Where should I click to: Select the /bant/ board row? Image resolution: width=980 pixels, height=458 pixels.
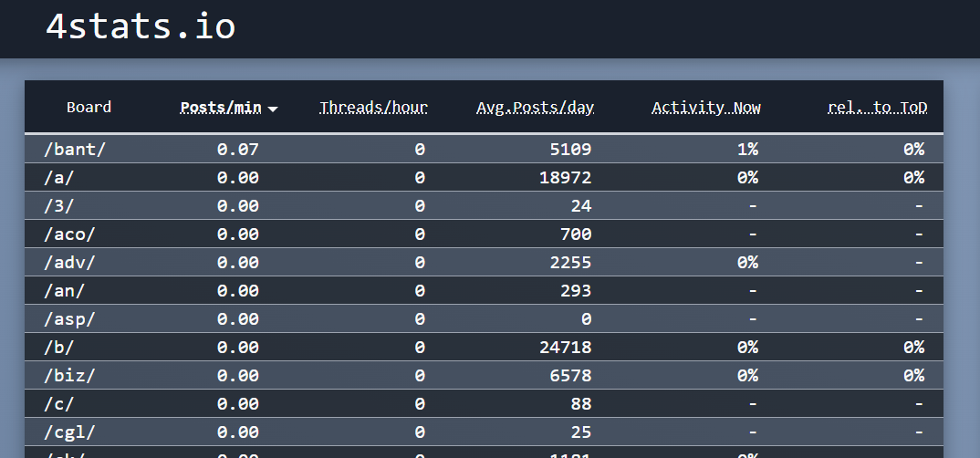tap(75, 149)
